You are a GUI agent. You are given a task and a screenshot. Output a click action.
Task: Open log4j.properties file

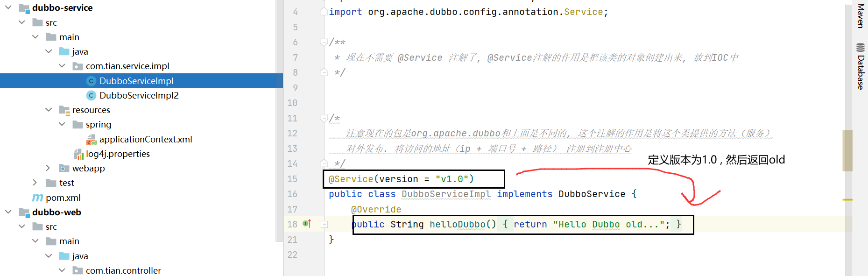point(118,154)
